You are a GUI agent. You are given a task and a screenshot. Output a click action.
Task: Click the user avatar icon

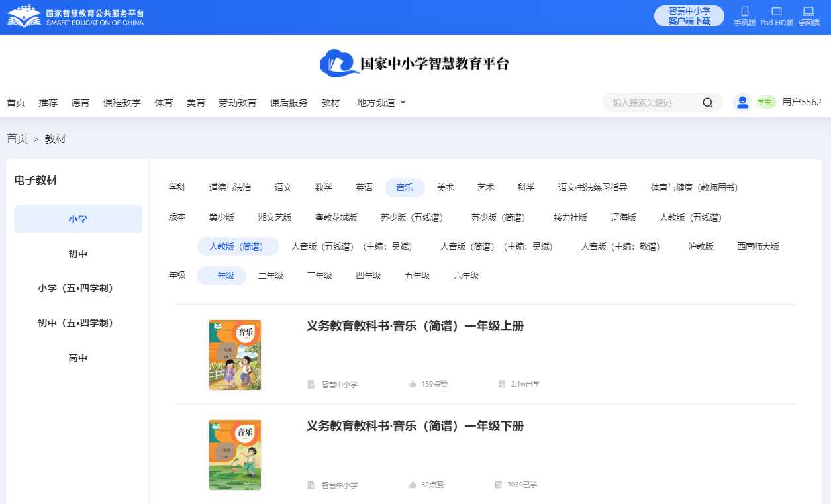742,102
